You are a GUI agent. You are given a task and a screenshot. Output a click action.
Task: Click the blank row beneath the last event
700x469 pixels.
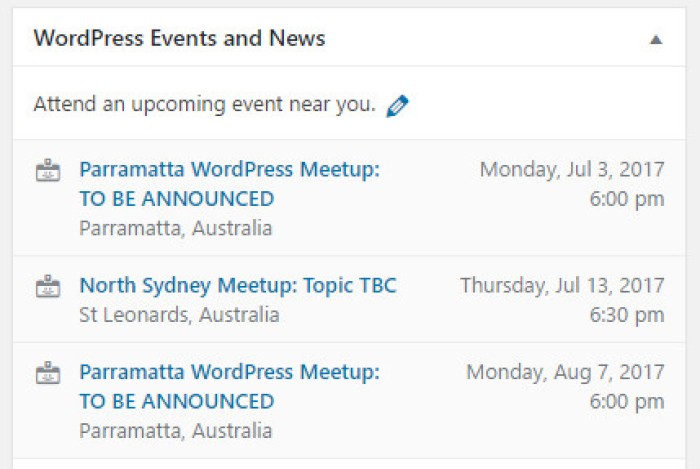[350, 463]
